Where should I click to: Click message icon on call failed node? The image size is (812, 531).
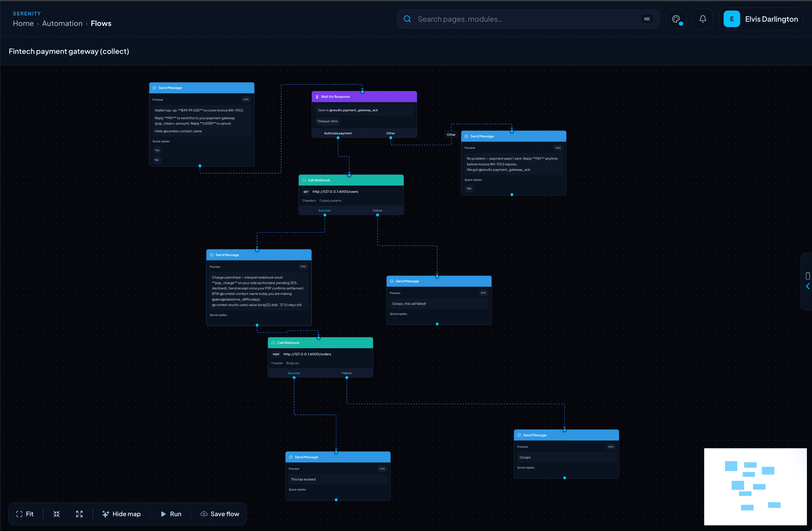pyautogui.click(x=392, y=281)
